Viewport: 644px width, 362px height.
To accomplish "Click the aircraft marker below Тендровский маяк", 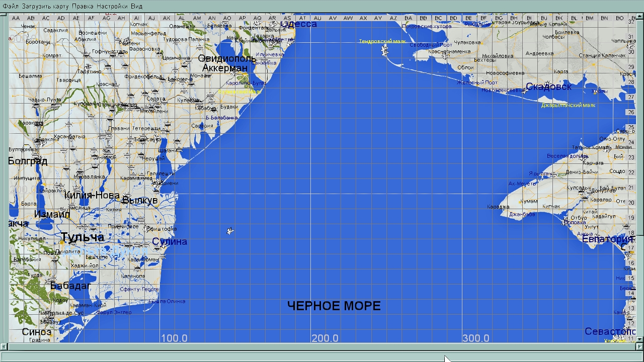I will 385,50.
